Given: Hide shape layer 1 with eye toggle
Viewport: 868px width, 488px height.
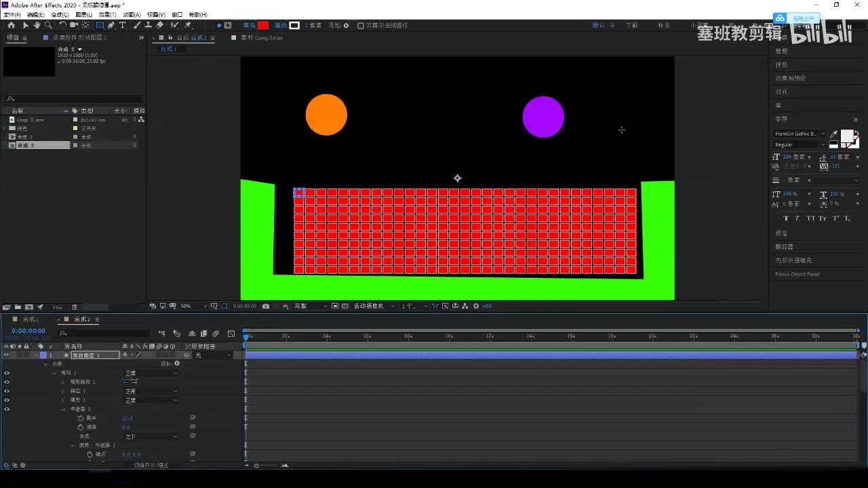Looking at the screenshot, I should point(7,355).
